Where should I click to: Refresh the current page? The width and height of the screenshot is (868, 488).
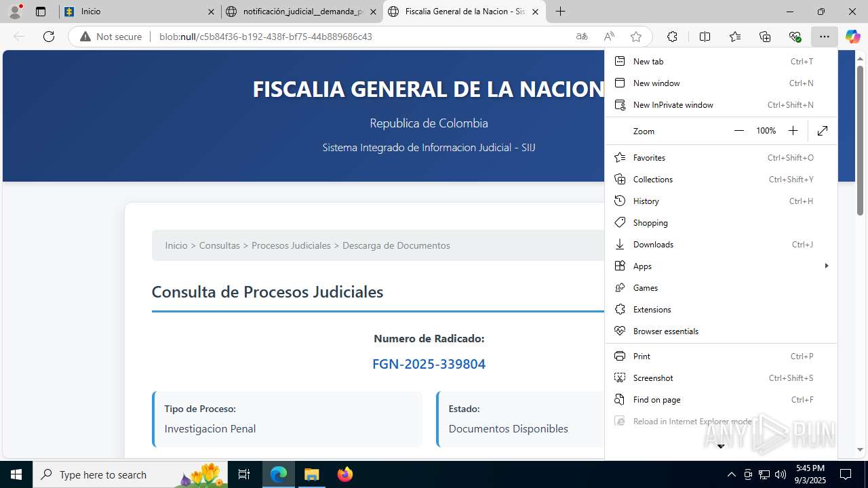49,37
